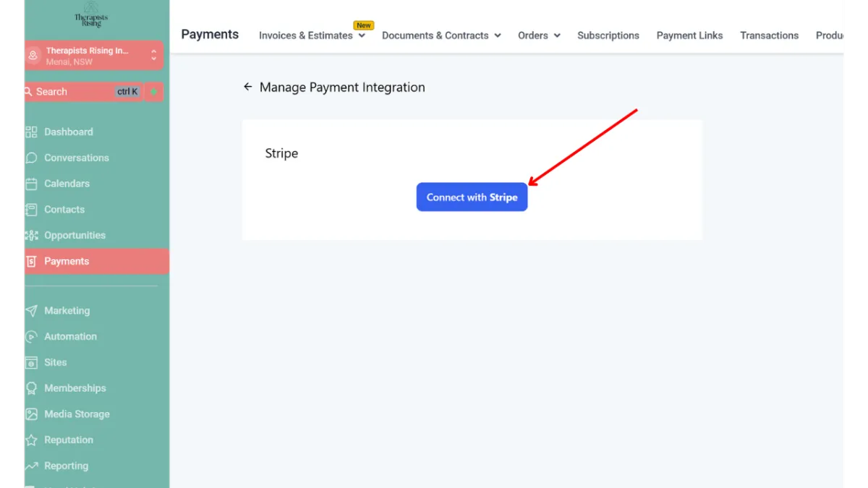
Task: Open the Therapists Rising account switcher arrows
Action: point(153,55)
